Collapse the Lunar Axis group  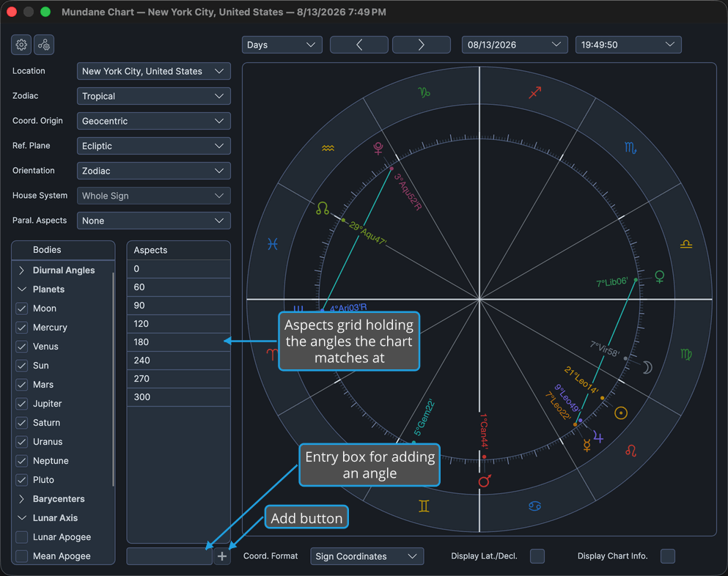[21, 518]
